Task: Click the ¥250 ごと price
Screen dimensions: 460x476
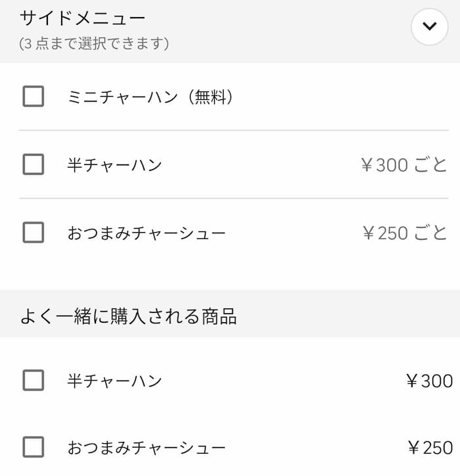Action: (x=404, y=233)
